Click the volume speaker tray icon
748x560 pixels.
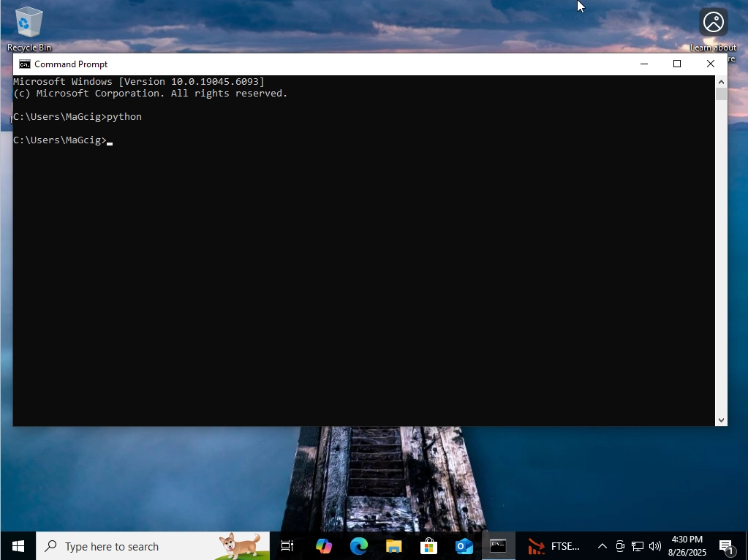point(654,546)
